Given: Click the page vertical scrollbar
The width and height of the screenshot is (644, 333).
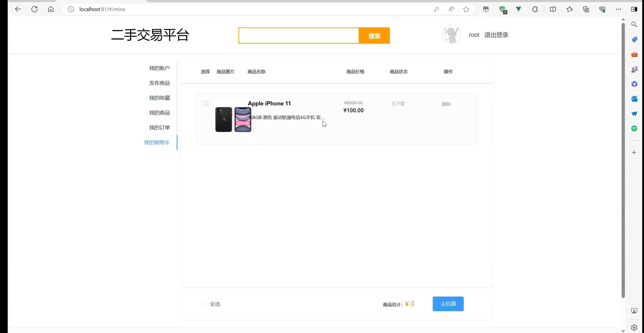Looking at the screenshot, I should [x=623, y=160].
